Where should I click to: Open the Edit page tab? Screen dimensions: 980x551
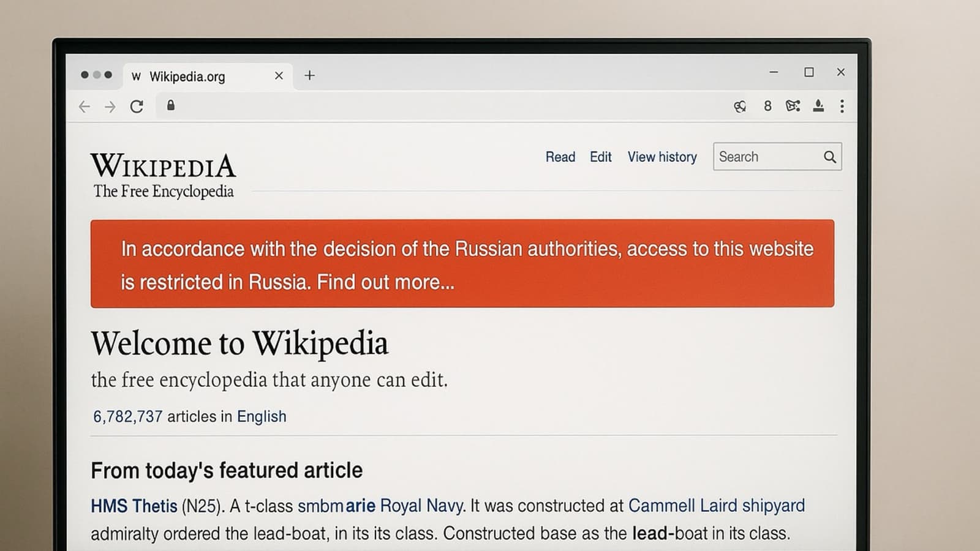click(600, 157)
